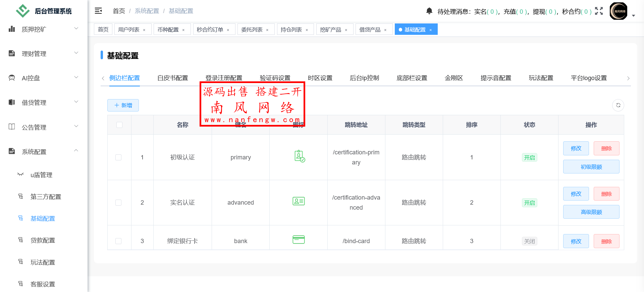This screenshot has height=292, width=644.
Task: Close the 用户列表 tab
Action: click(x=144, y=30)
